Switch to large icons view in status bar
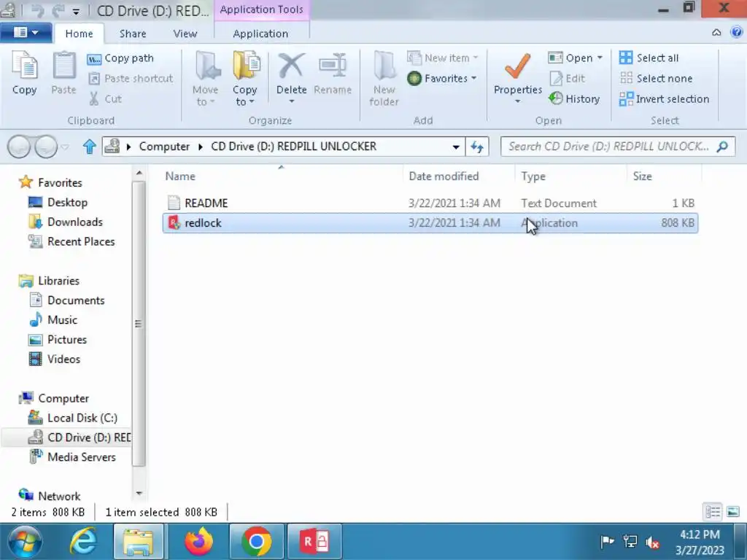This screenshot has width=747, height=560. [x=732, y=513]
